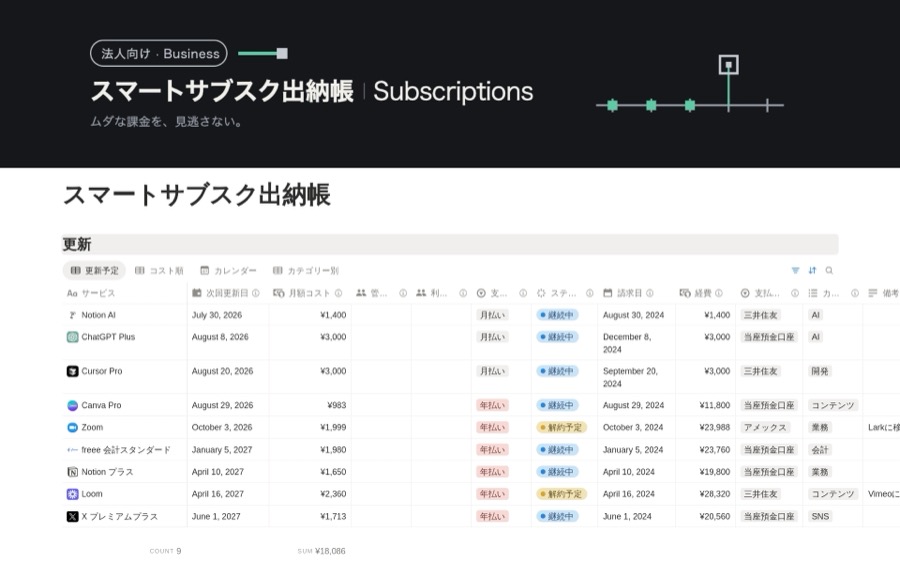Open the Cursor Pro page
This screenshot has height=562, width=900.
(102, 371)
